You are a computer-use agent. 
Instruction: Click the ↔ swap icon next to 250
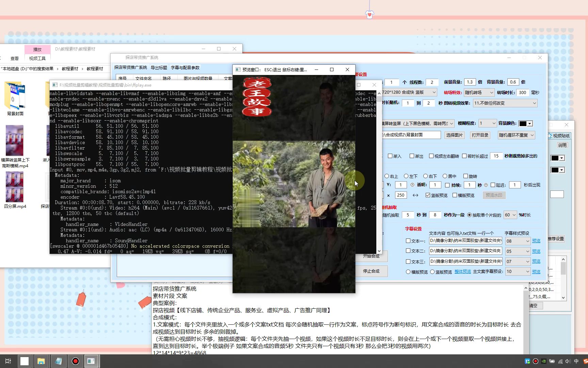(x=415, y=195)
